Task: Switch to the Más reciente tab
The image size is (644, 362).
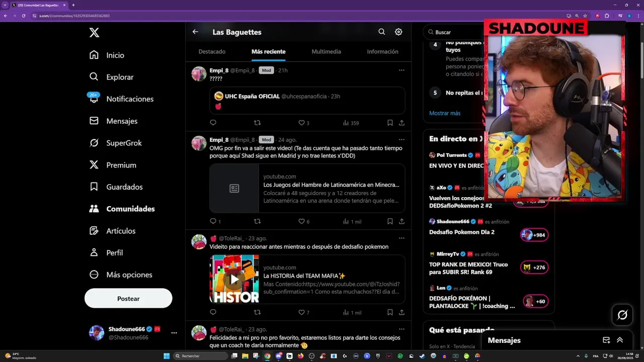Action: click(x=268, y=51)
